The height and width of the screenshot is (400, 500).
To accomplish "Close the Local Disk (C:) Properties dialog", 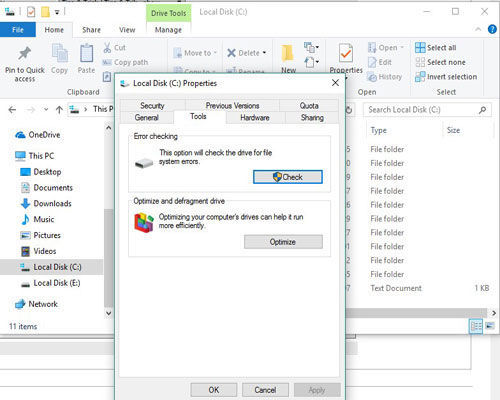I will 335,83.
